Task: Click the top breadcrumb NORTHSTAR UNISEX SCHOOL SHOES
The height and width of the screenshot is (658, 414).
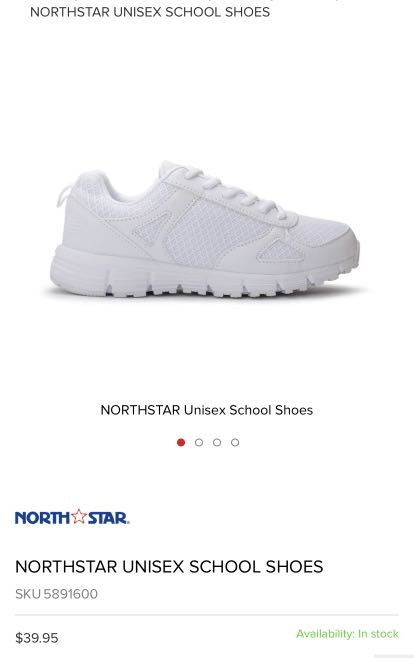Action: [150, 12]
